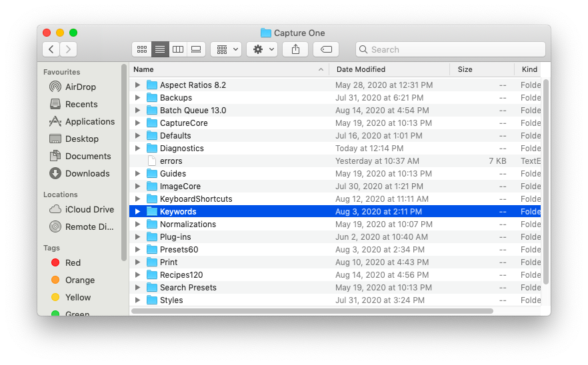Image resolution: width=588 pixels, height=365 pixels.
Task: Click the sidebar vertical scrollbar
Action: pos(124,163)
